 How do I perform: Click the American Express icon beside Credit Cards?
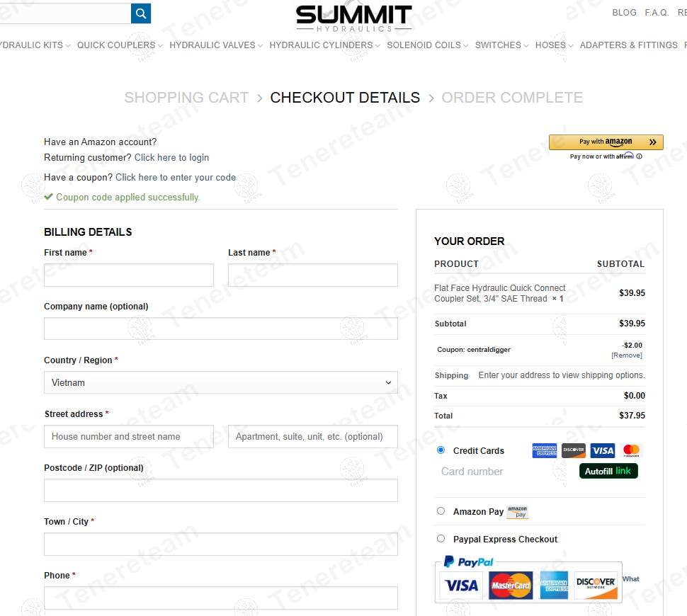pyautogui.click(x=545, y=451)
